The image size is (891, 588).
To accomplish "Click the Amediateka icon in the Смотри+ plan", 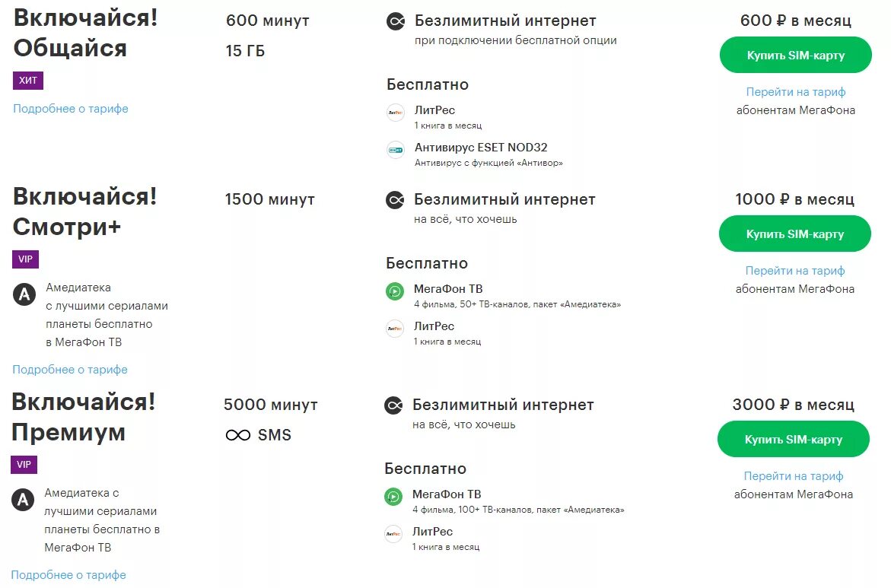I will tap(24, 294).
